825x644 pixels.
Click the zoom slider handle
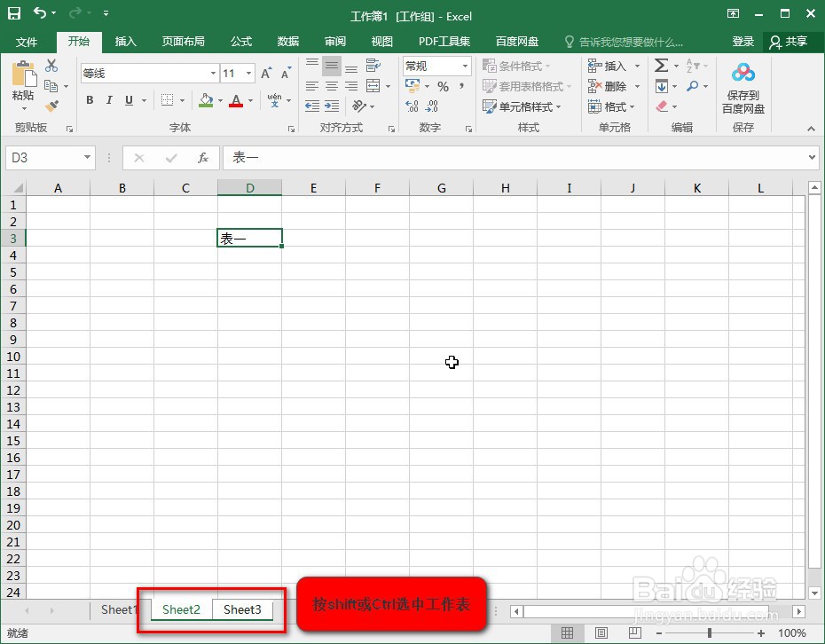pos(710,633)
